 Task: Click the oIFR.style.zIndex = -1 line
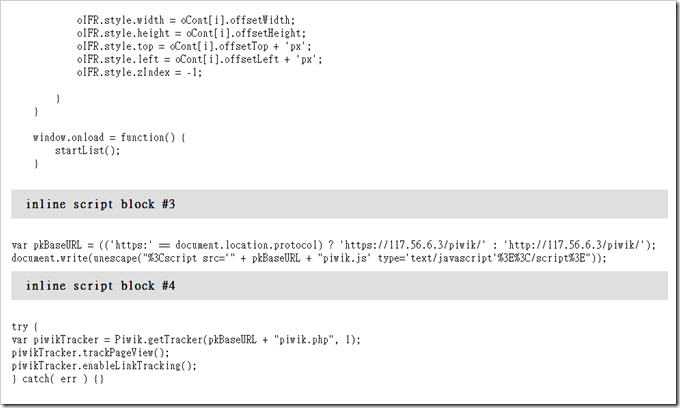[x=139, y=72]
